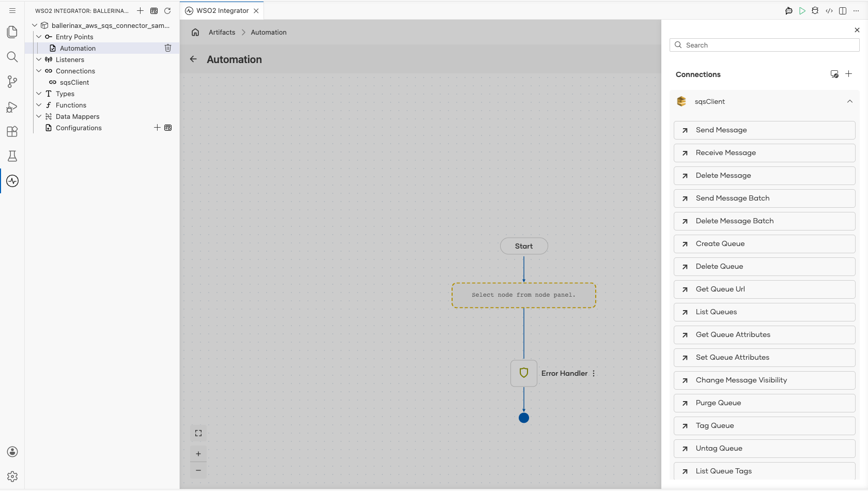Open the Run and Debug view
Viewport: 868px width, 491px height.
click(12, 106)
